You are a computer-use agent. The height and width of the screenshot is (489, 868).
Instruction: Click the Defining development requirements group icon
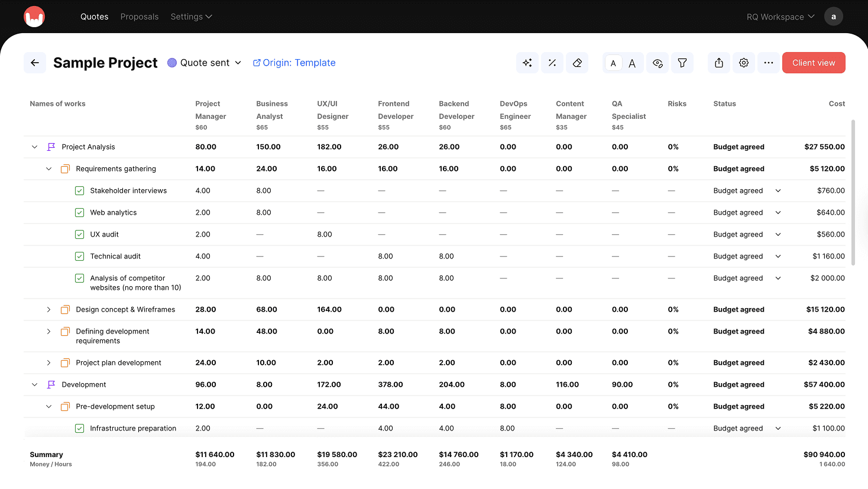click(x=66, y=331)
